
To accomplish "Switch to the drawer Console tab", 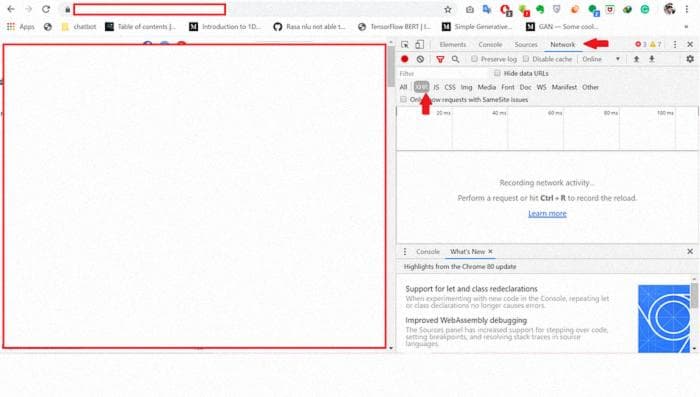I will [428, 252].
